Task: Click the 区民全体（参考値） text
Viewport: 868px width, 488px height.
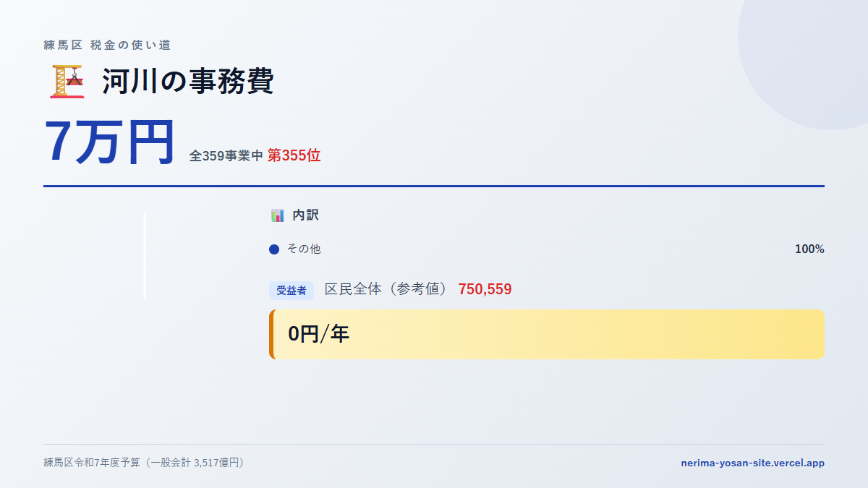Action: coord(387,289)
